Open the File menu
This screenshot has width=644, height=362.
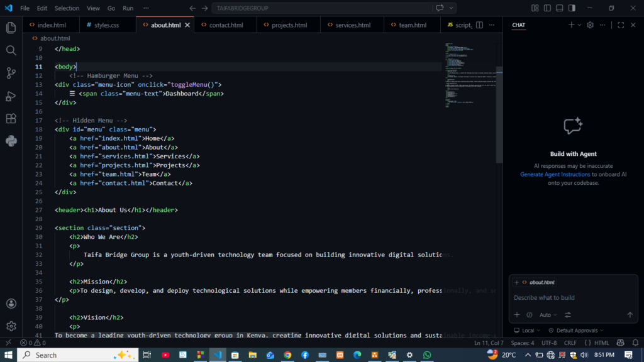[x=25, y=8]
